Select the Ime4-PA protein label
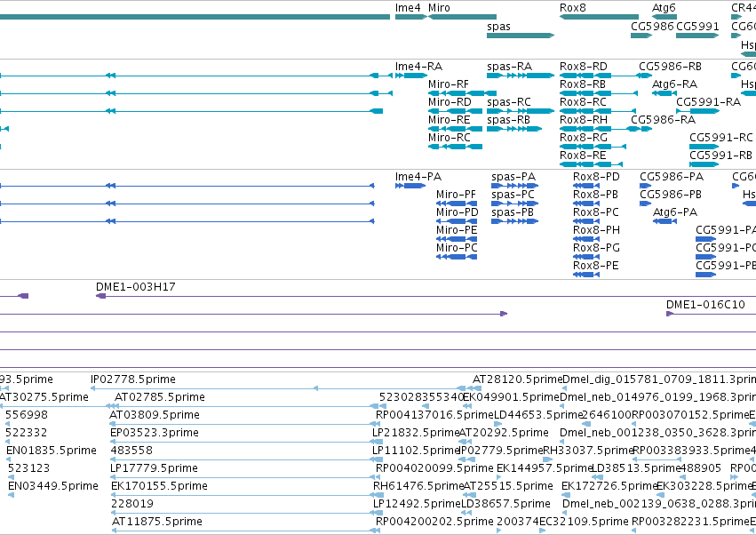 tap(418, 177)
